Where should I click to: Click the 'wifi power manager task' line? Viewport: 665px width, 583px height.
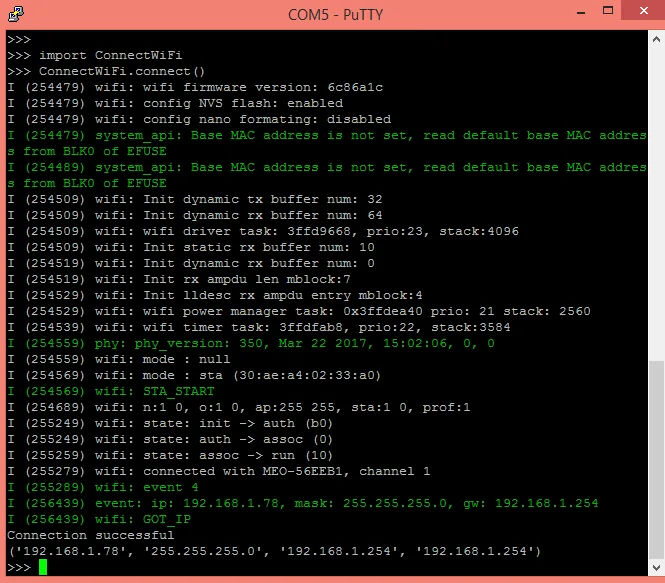point(299,311)
